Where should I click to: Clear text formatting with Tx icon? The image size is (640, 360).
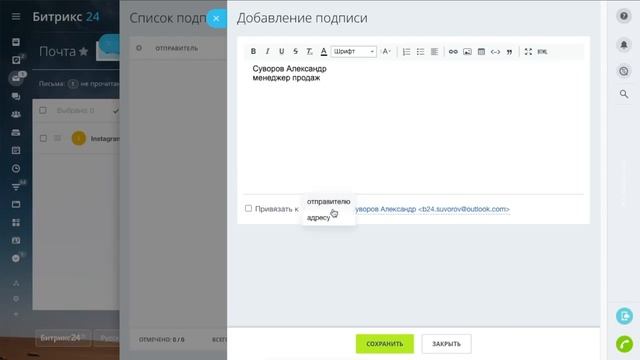click(309, 51)
